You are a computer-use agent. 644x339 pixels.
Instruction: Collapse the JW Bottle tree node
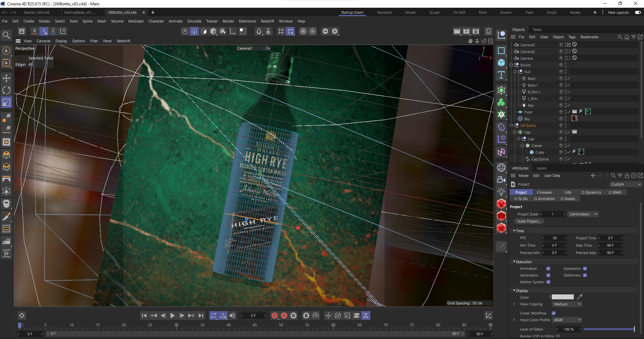511,126
